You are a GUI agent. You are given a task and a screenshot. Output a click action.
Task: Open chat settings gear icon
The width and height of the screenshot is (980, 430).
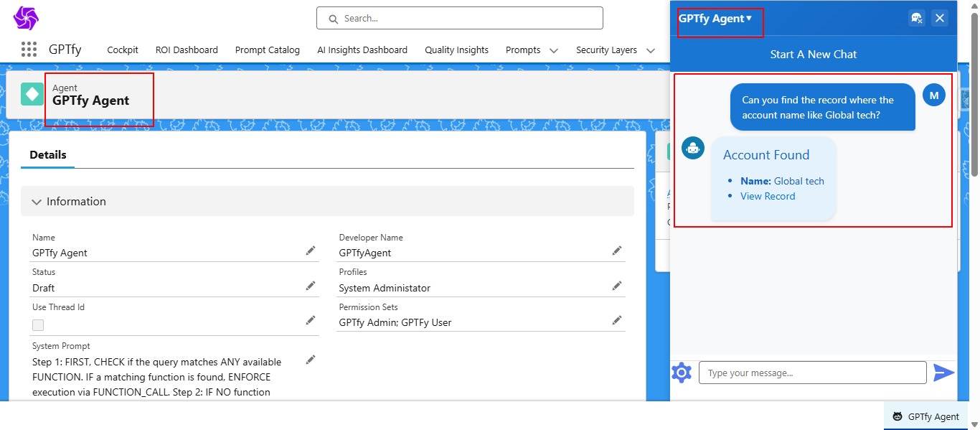[x=681, y=373]
